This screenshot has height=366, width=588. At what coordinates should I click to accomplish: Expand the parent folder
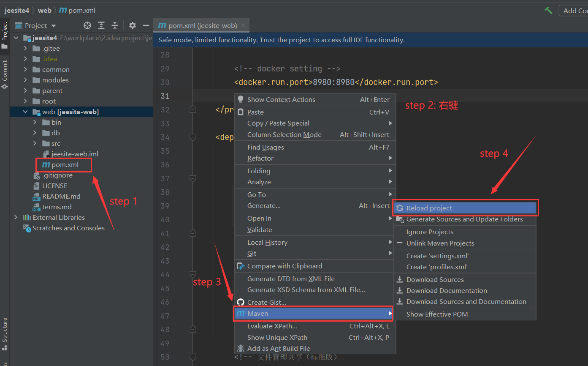pyautogui.click(x=25, y=90)
